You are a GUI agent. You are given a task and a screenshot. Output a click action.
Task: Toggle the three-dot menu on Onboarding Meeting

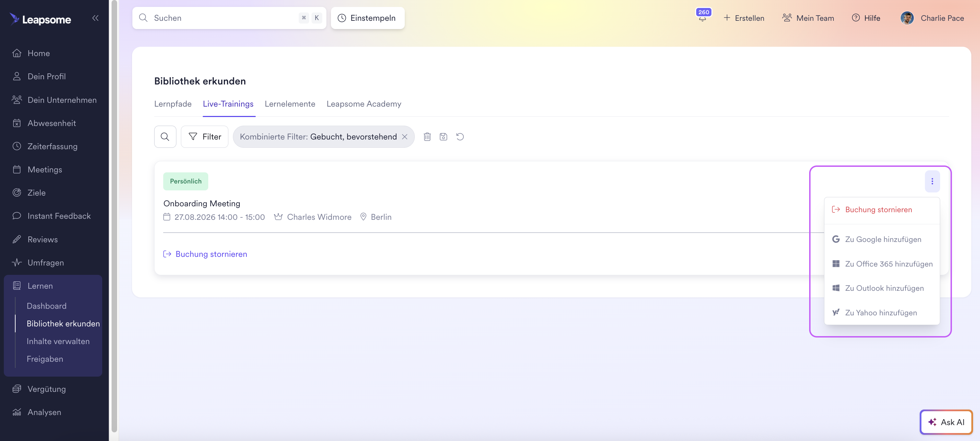(x=932, y=181)
